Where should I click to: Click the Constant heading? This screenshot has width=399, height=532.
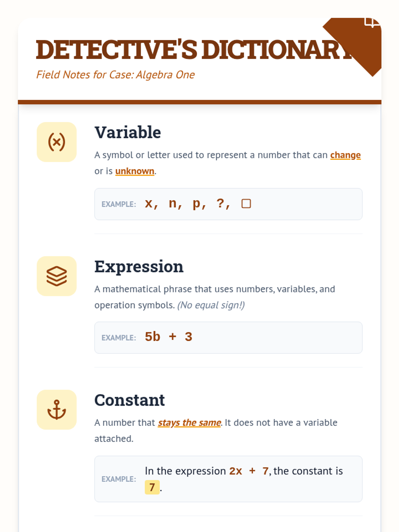click(x=130, y=400)
